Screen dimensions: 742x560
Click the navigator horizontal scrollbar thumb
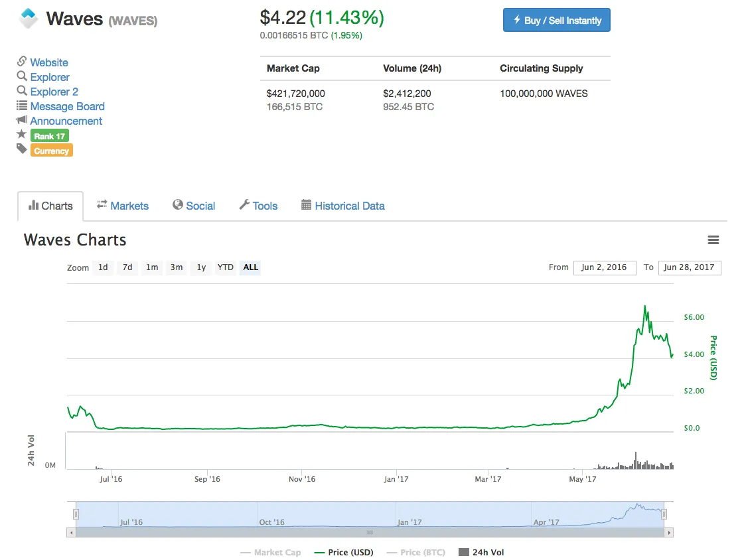(370, 533)
